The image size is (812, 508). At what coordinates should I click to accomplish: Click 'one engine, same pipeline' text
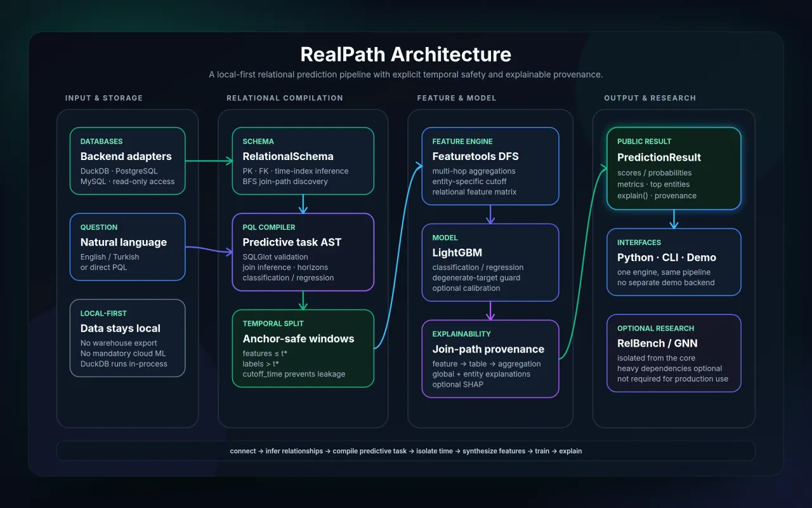click(664, 272)
